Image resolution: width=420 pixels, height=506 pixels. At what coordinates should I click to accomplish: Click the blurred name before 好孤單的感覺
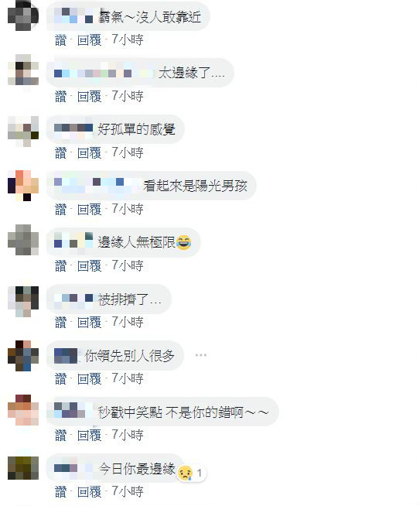pyautogui.click(x=73, y=131)
